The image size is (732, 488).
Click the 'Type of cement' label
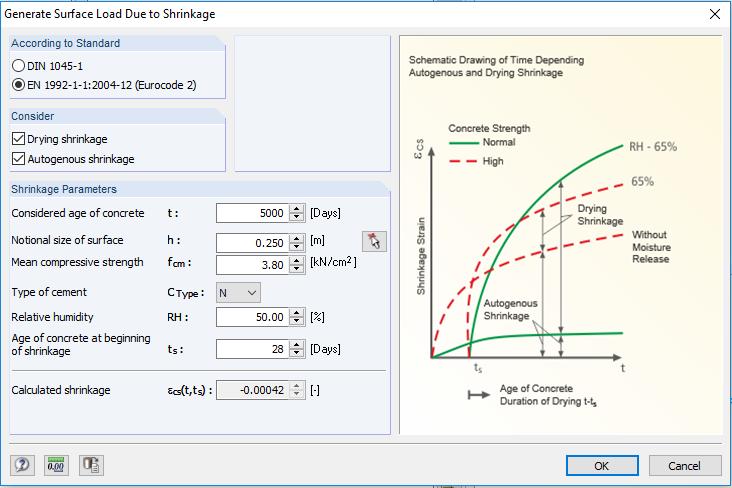[49, 292]
